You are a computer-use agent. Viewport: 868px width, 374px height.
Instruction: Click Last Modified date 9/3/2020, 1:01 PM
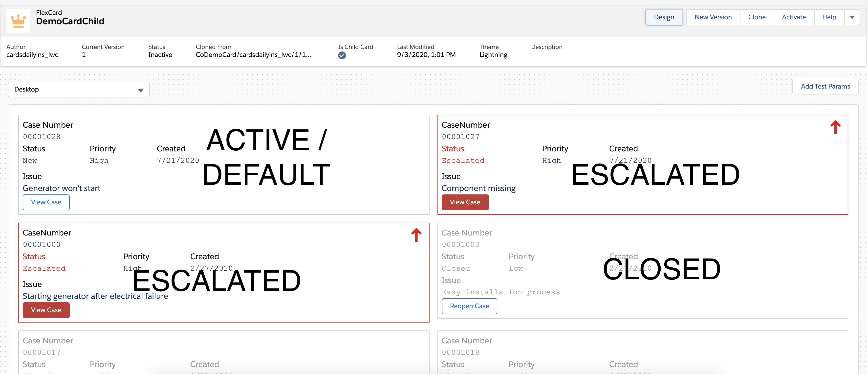426,55
